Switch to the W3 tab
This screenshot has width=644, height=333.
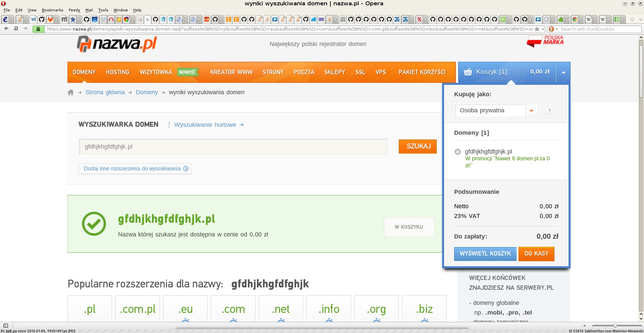pyautogui.click(x=34, y=19)
